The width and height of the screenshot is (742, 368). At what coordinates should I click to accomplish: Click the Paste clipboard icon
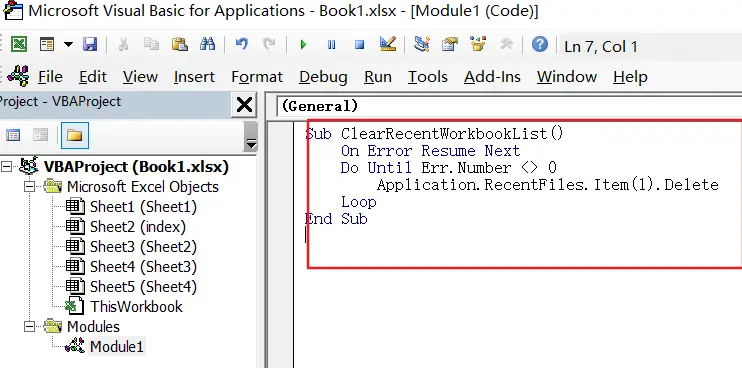pos(179,45)
